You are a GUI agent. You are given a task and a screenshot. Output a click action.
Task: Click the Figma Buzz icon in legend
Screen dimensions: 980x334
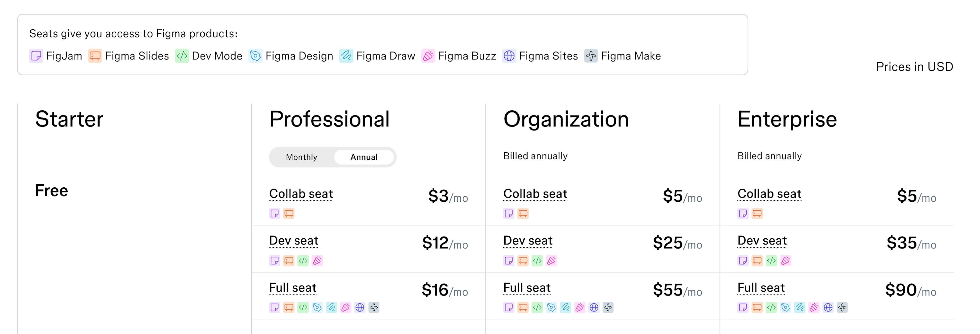pyautogui.click(x=428, y=56)
